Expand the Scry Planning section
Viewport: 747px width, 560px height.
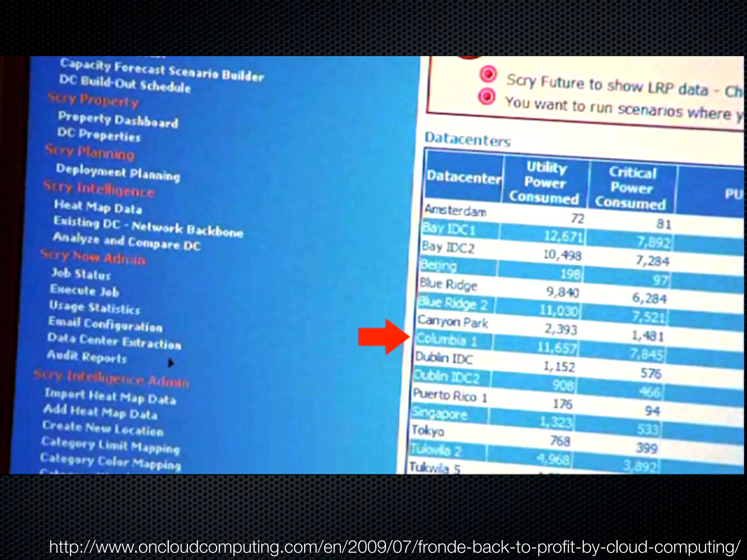tap(90, 152)
